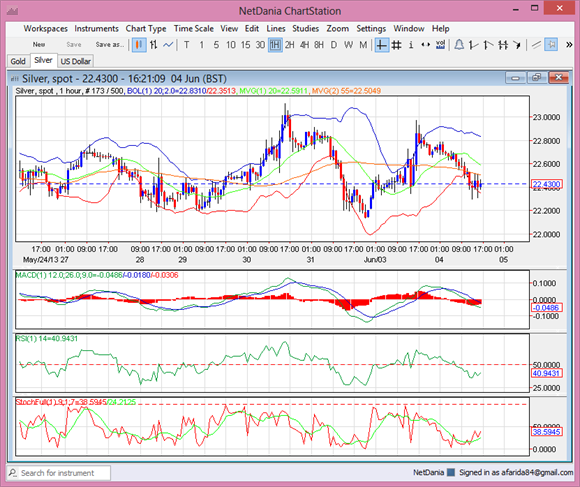Set time scale to 30 minutes

(x=260, y=45)
